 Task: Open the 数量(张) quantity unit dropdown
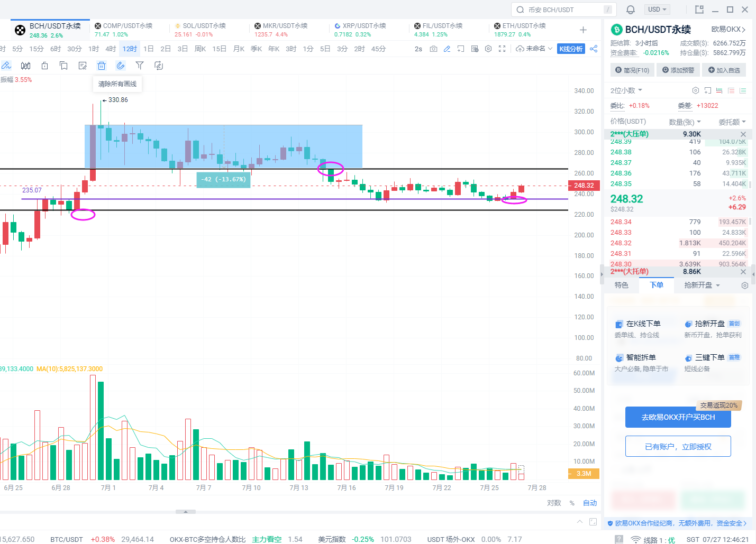[x=685, y=122]
